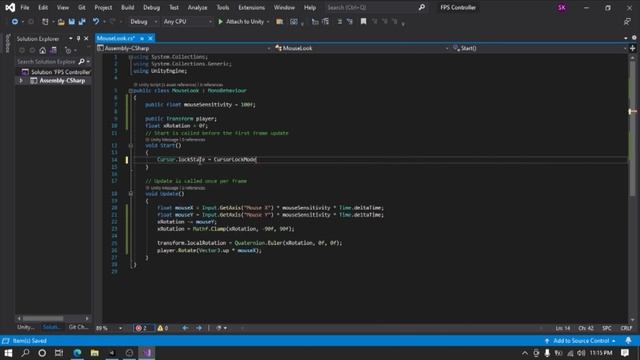Open Microsoft Edge from taskbar

(77, 353)
